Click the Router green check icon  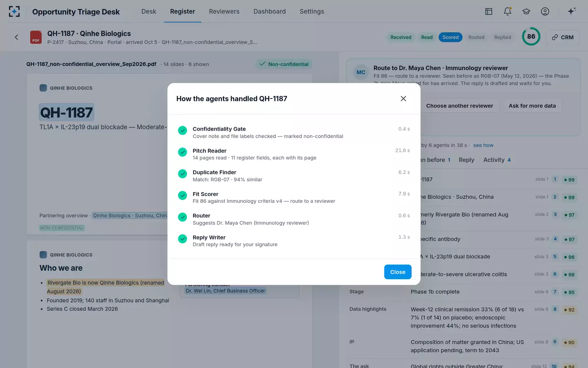point(183,217)
